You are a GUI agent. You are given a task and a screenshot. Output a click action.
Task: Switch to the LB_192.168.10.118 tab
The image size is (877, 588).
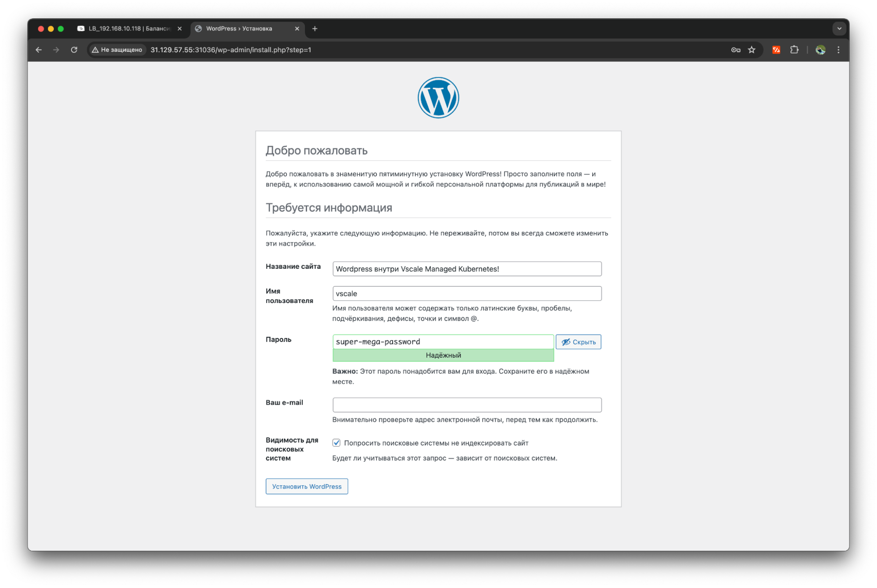[x=129, y=29]
